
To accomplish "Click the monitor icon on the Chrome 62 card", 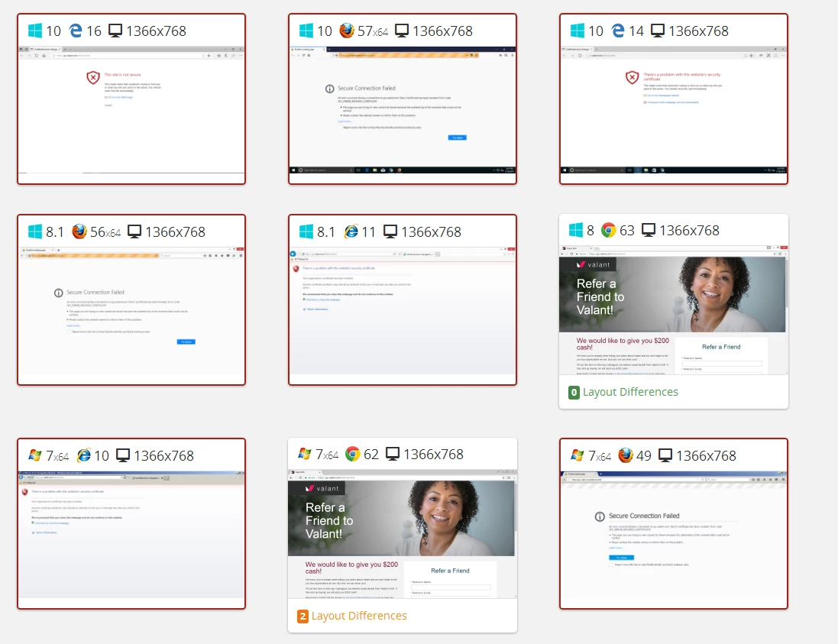I will click(x=393, y=454).
